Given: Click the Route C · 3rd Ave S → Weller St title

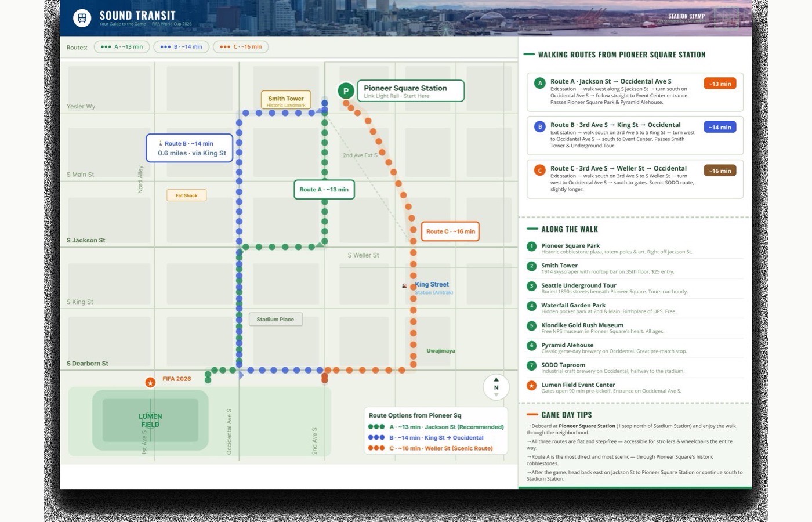Looking at the screenshot, I should point(618,168).
